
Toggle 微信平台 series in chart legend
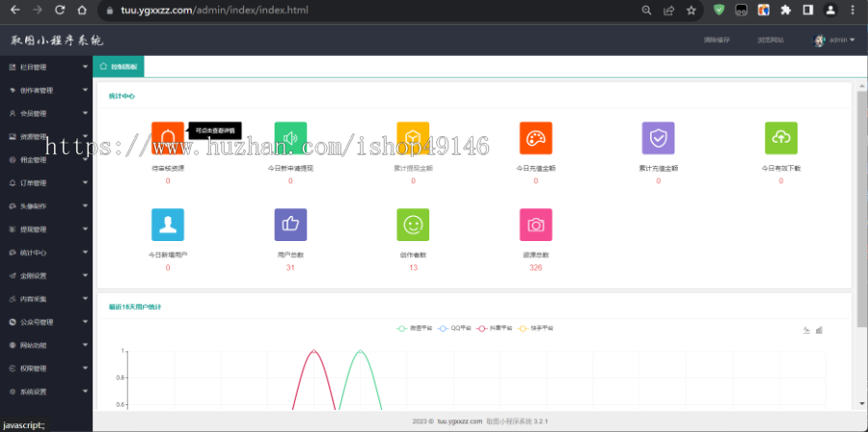pyautogui.click(x=414, y=328)
